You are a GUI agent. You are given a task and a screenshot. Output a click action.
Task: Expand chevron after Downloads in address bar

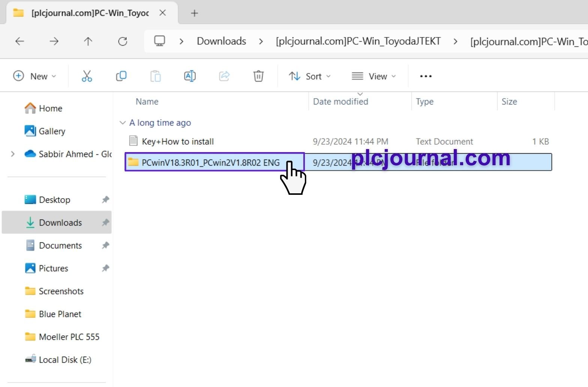click(261, 41)
